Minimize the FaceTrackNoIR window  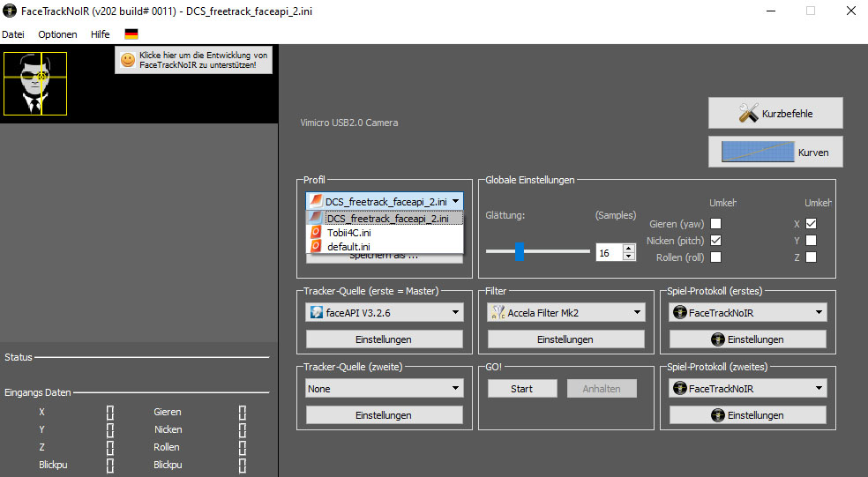click(x=771, y=11)
